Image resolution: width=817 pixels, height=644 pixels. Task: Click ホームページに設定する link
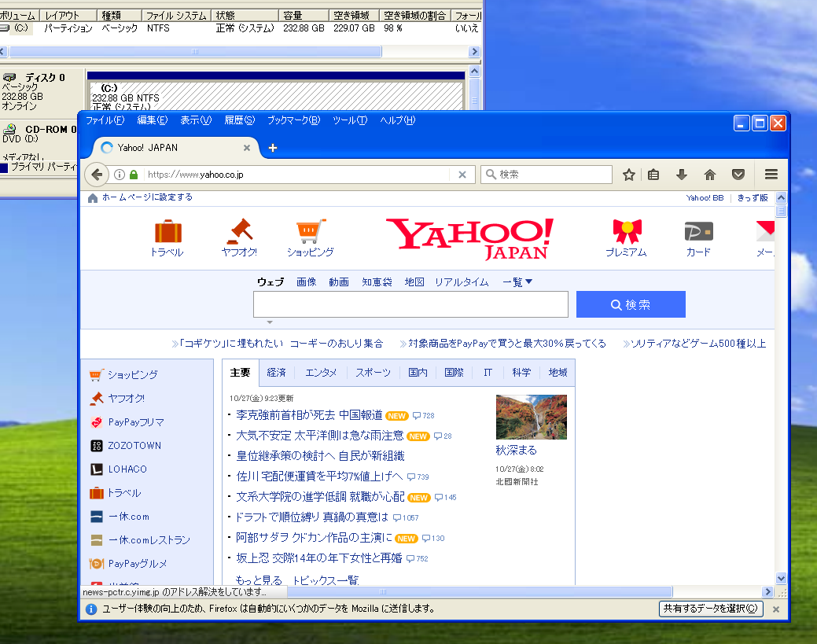(148, 197)
